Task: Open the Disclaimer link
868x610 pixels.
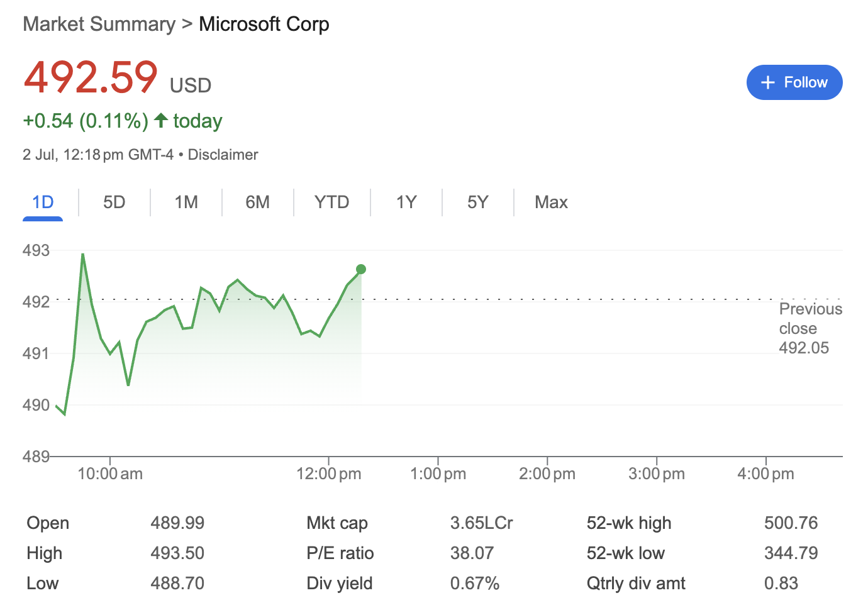Action: coord(223,155)
